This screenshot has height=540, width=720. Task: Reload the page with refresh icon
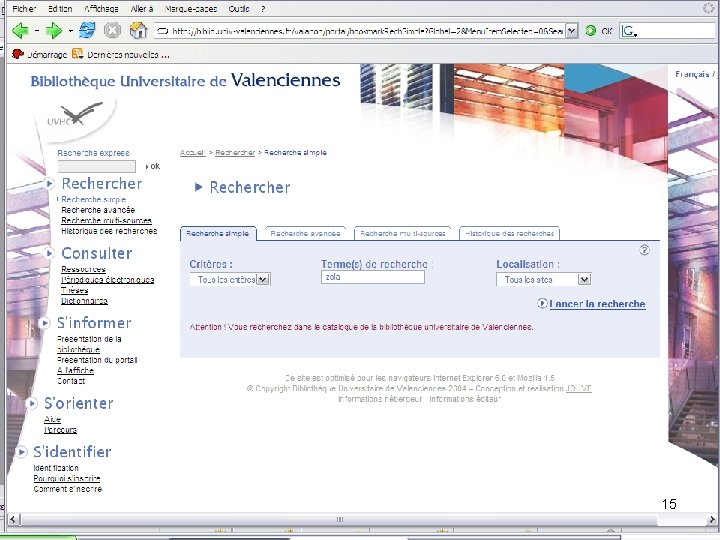87,30
